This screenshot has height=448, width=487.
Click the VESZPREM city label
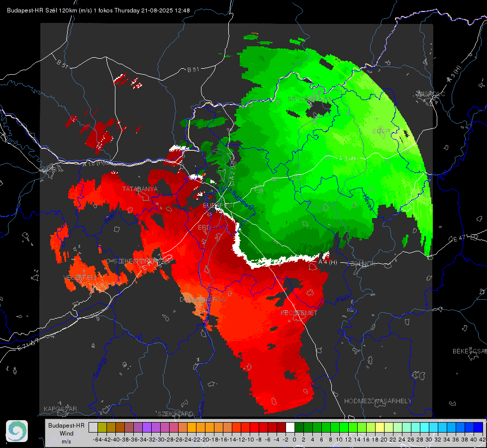click(x=80, y=278)
